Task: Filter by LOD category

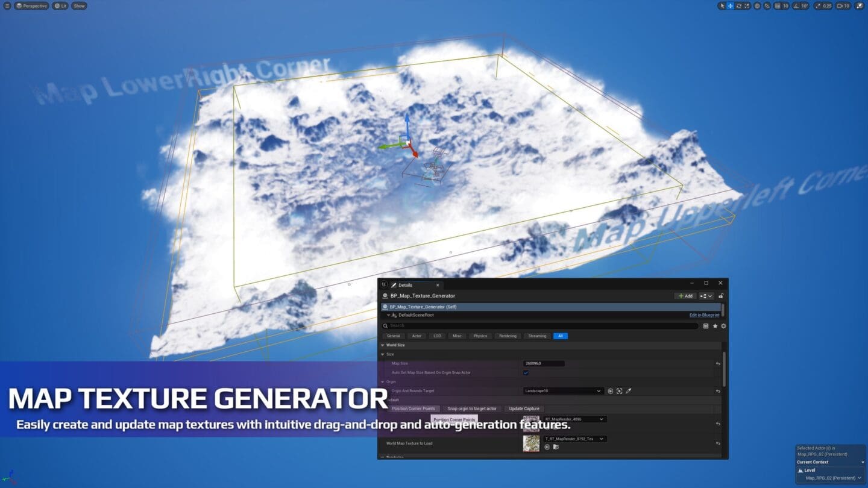Action: pos(437,336)
